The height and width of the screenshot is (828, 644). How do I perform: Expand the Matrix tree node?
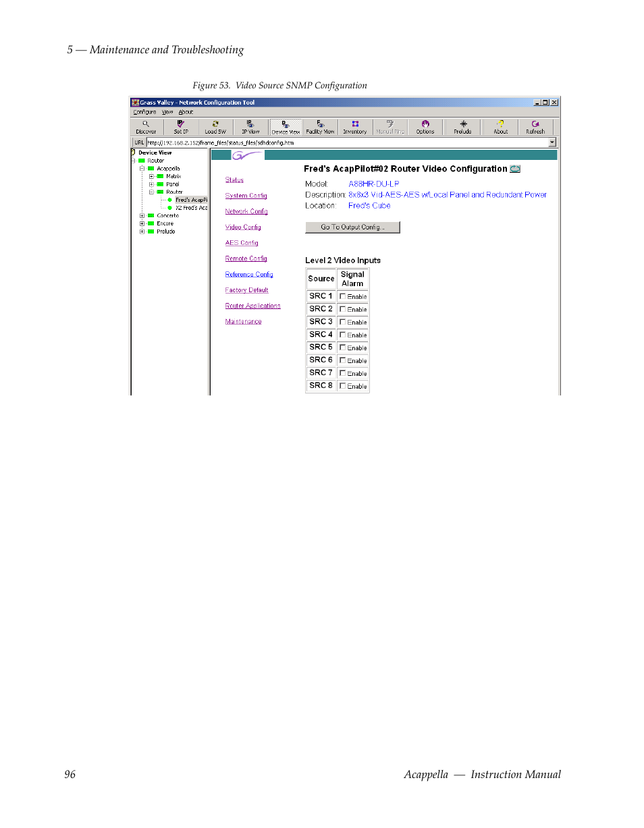pos(151,176)
